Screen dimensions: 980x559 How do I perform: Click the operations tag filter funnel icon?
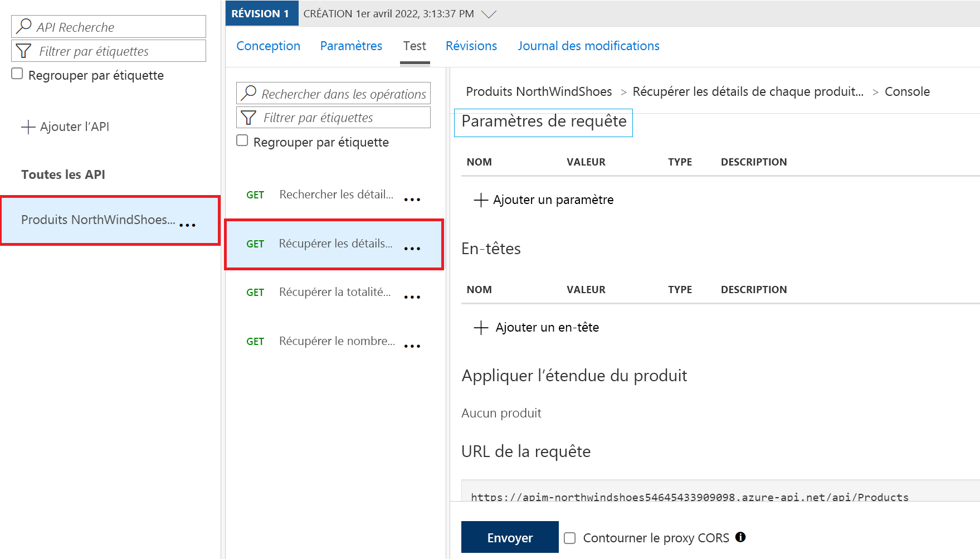coord(248,117)
